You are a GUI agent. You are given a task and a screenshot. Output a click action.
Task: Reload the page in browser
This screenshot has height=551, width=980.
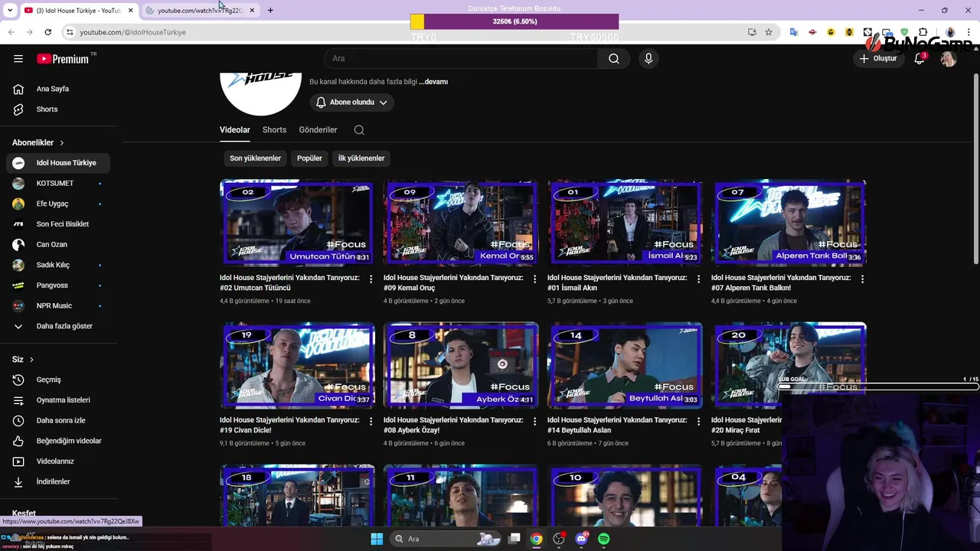click(47, 32)
